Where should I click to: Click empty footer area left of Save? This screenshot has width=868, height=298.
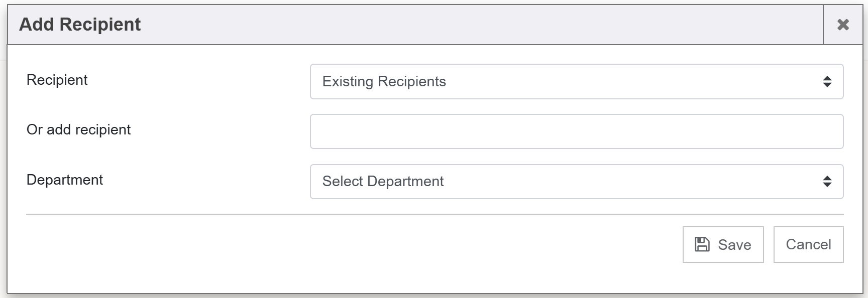(352, 245)
